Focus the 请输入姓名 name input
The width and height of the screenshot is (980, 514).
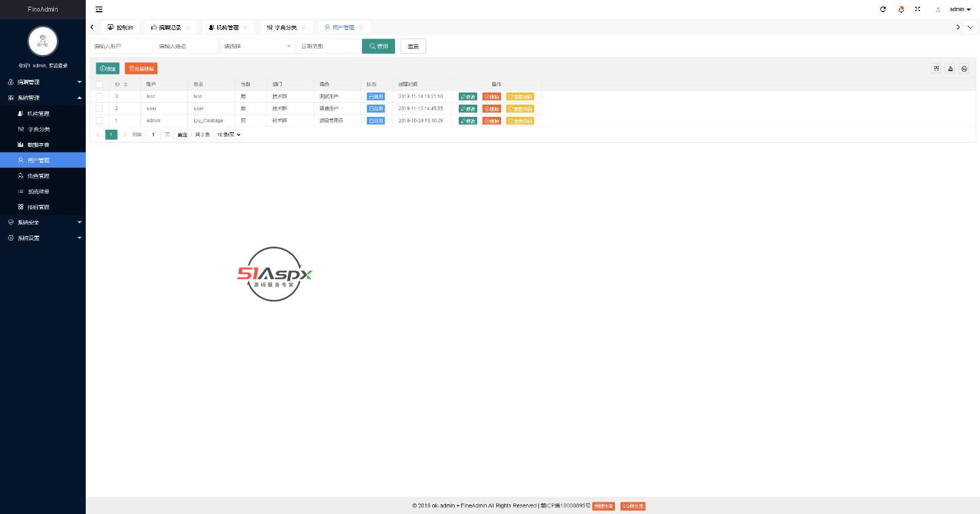coord(187,47)
